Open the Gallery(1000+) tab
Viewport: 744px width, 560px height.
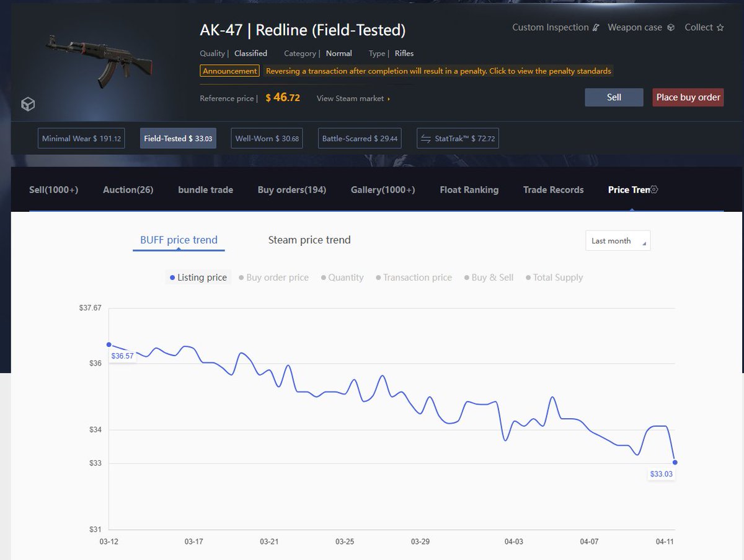click(383, 190)
